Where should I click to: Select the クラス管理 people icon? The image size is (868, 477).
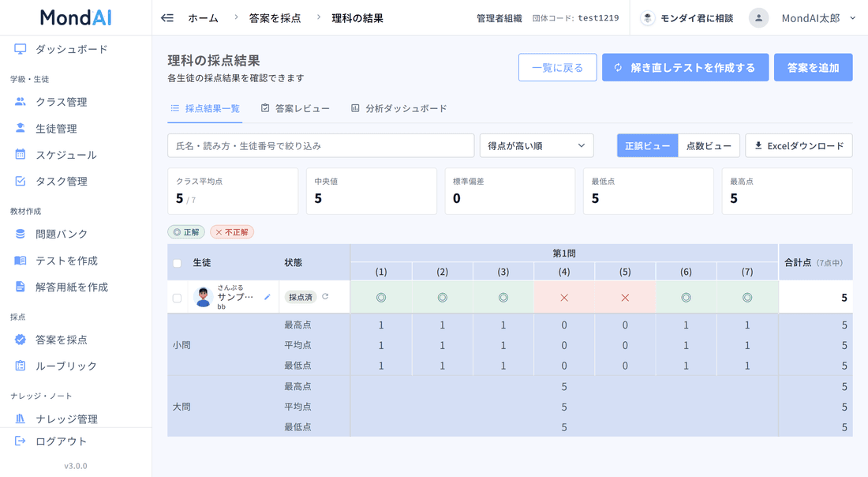[21, 102]
